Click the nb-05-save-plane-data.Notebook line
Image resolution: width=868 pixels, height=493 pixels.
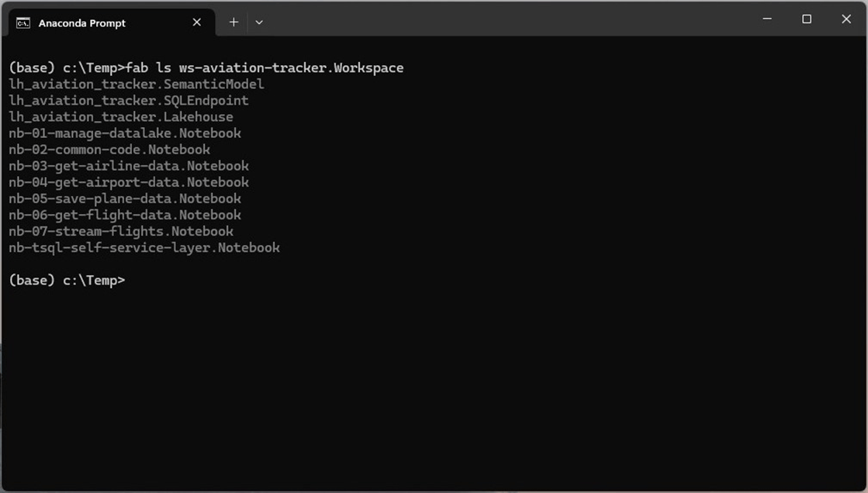[x=125, y=198]
